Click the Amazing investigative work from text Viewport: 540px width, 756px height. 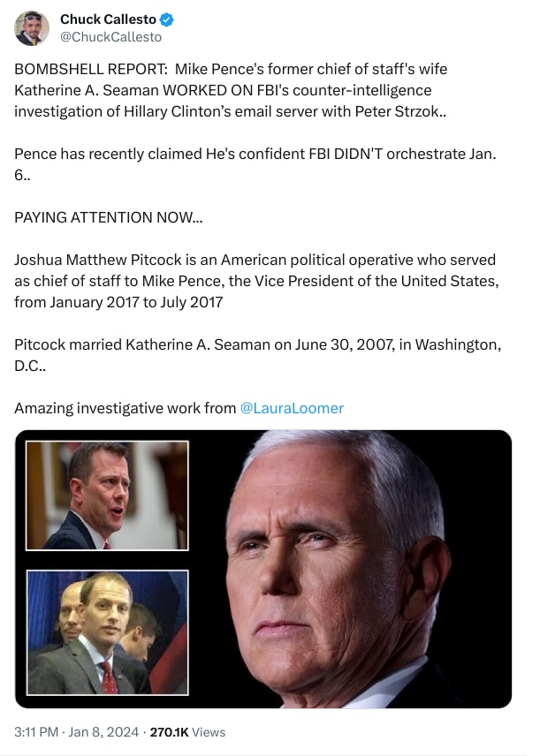[125, 408]
